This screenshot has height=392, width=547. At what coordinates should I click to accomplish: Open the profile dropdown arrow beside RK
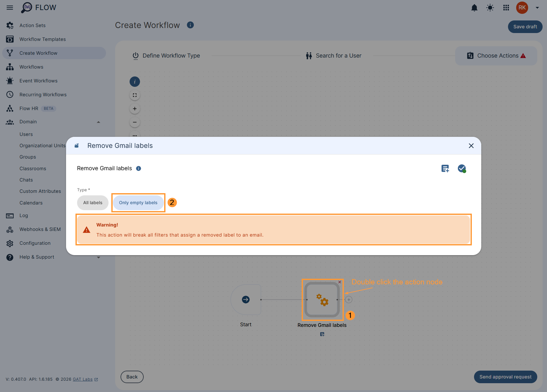pos(537,8)
